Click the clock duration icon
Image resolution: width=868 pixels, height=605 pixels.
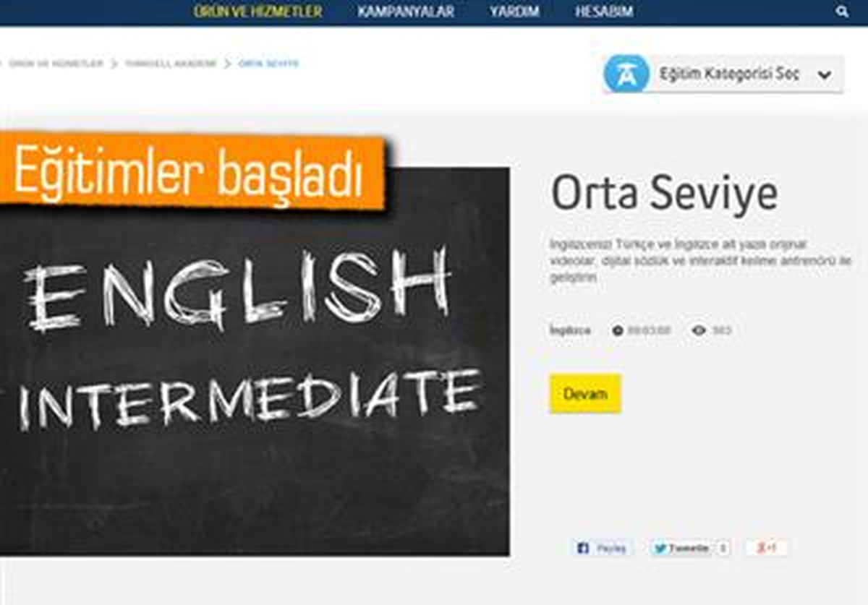[618, 330]
